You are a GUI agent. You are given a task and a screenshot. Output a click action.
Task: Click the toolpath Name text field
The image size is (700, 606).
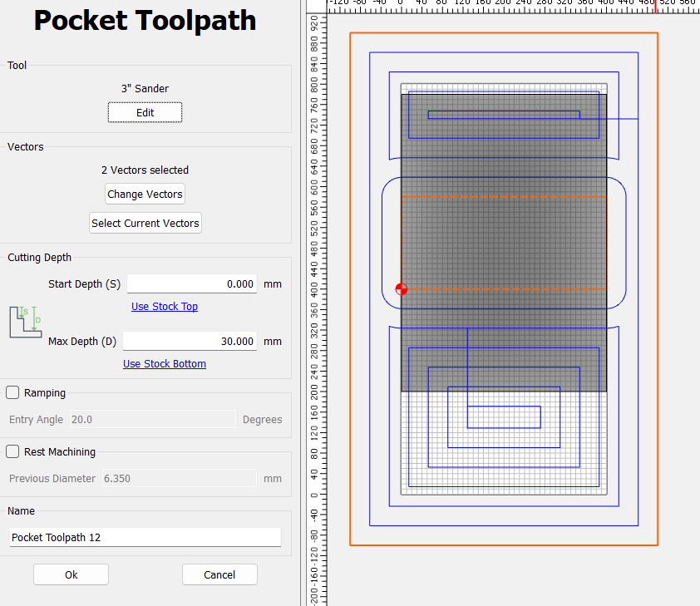click(145, 537)
